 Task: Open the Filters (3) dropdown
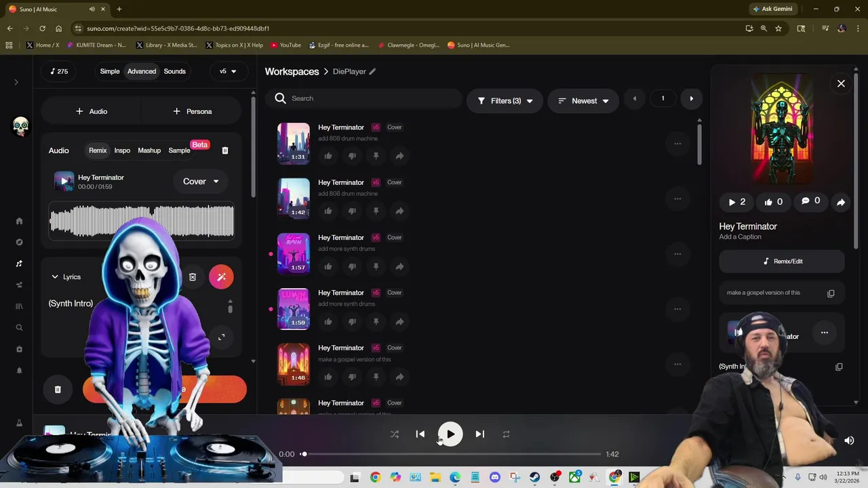(505, 101)
